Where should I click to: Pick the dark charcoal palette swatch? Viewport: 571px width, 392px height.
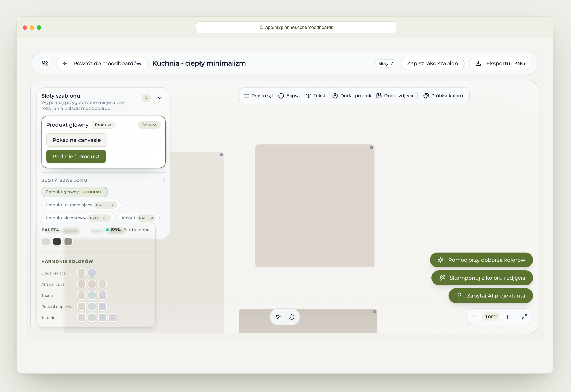click(x=57, y=242)
